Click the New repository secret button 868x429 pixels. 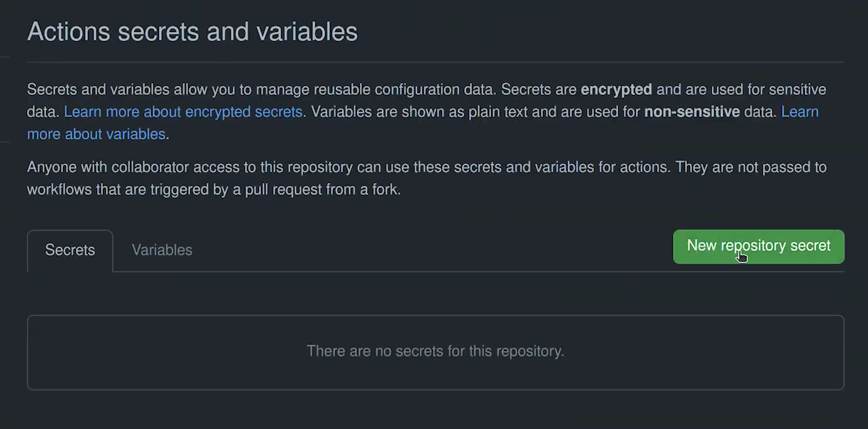coord(758,246)
